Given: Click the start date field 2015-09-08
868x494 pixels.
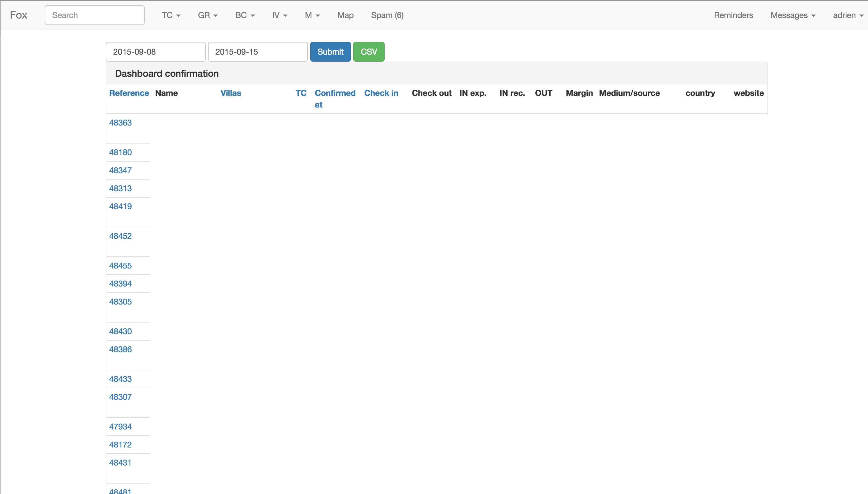Looking at the screenshot, I should coord(156,52).
